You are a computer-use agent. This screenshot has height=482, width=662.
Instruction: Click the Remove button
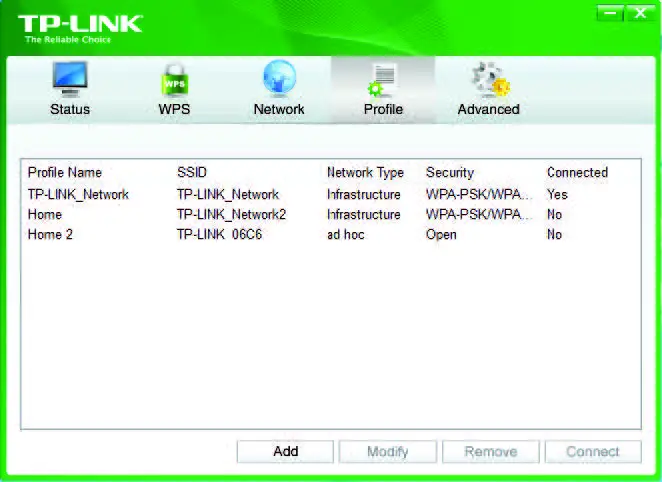tap(491, 452)
